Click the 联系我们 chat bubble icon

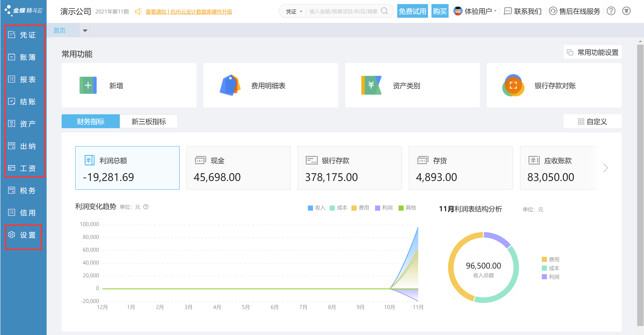click(x=508, y=11)
